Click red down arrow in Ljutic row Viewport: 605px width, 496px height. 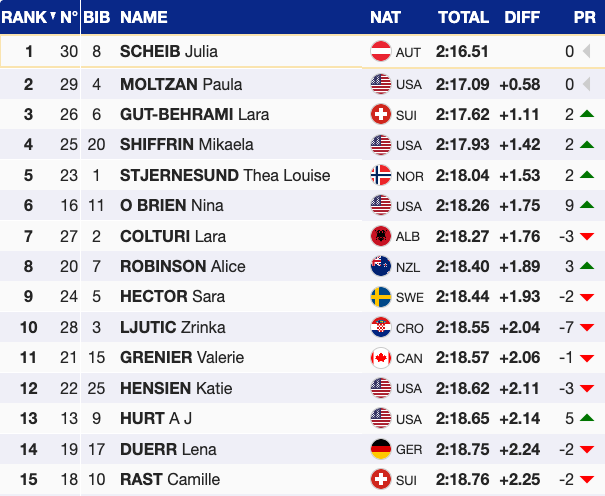(587, 328)
